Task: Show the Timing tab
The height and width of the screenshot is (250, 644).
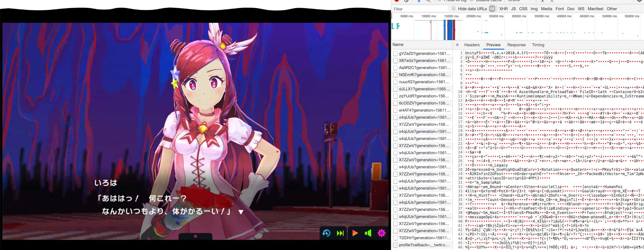Action: [x=538, y=45]
